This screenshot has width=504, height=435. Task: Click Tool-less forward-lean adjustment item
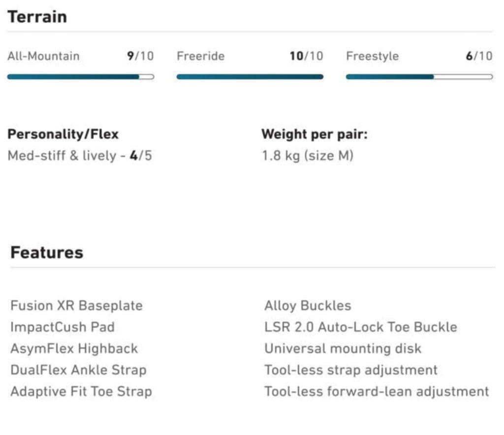377,392
